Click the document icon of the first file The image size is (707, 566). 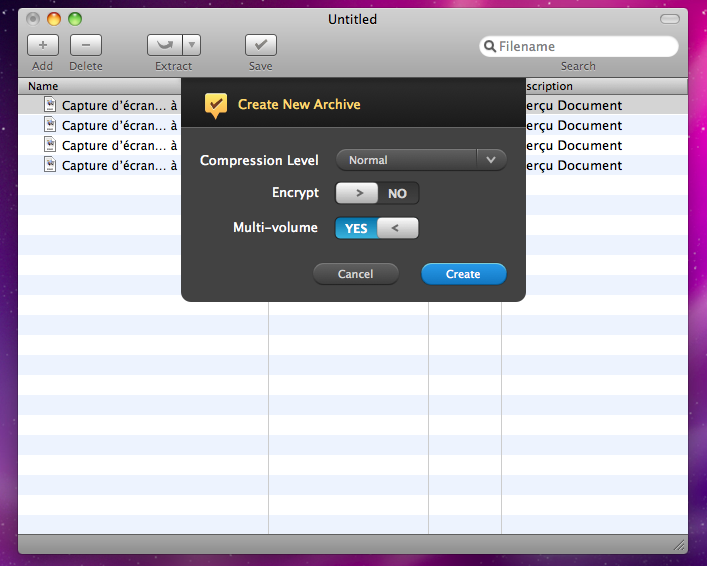(x=50, y=105)
